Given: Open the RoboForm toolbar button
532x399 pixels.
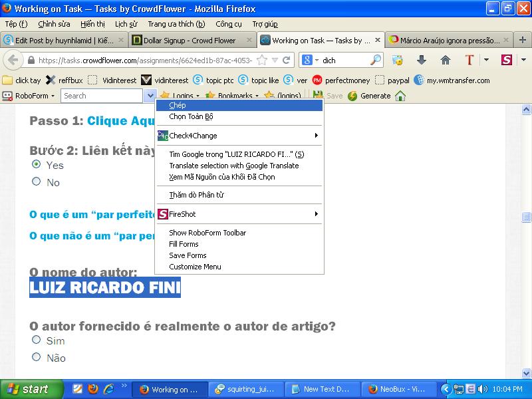Looking at the screenshot, I should [29, 96].
